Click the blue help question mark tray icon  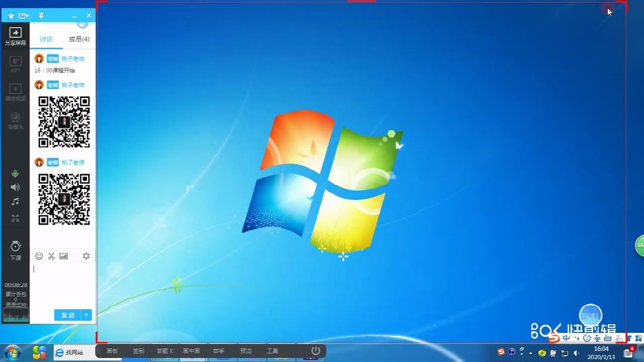(512, 352)
